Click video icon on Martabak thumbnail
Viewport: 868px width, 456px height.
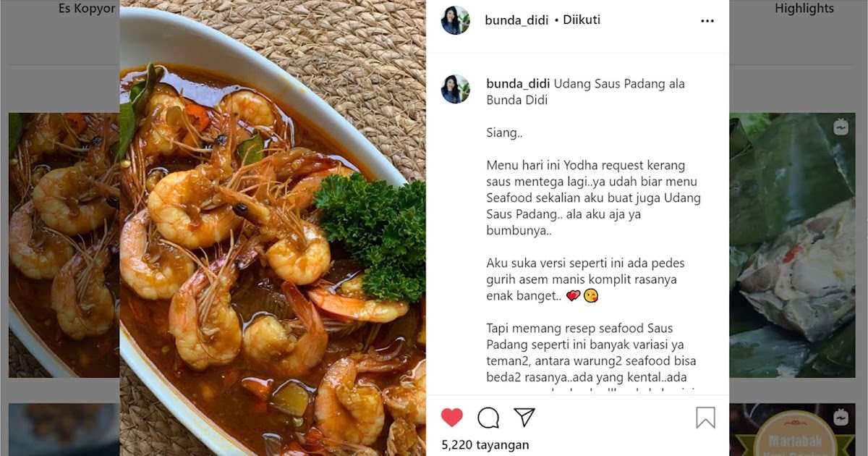coord(841,418)
